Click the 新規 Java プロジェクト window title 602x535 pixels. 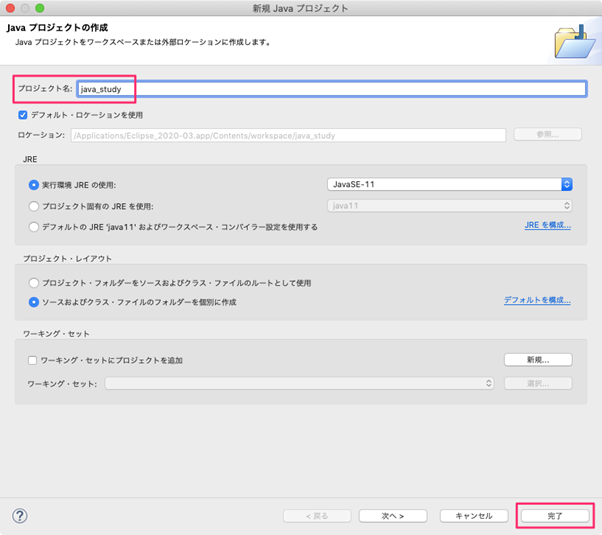300,8
